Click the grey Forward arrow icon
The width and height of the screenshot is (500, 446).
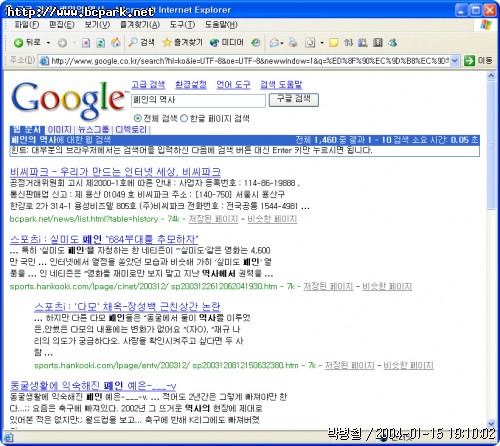62,43
